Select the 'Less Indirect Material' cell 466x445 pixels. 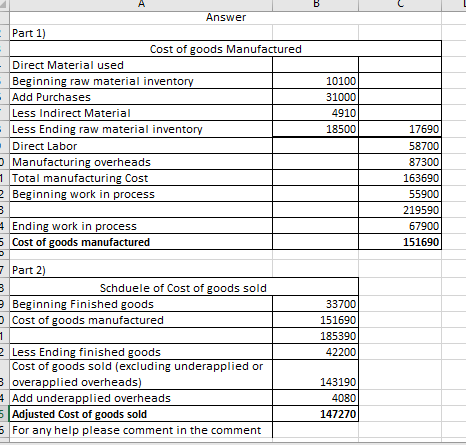coord(141,113)
